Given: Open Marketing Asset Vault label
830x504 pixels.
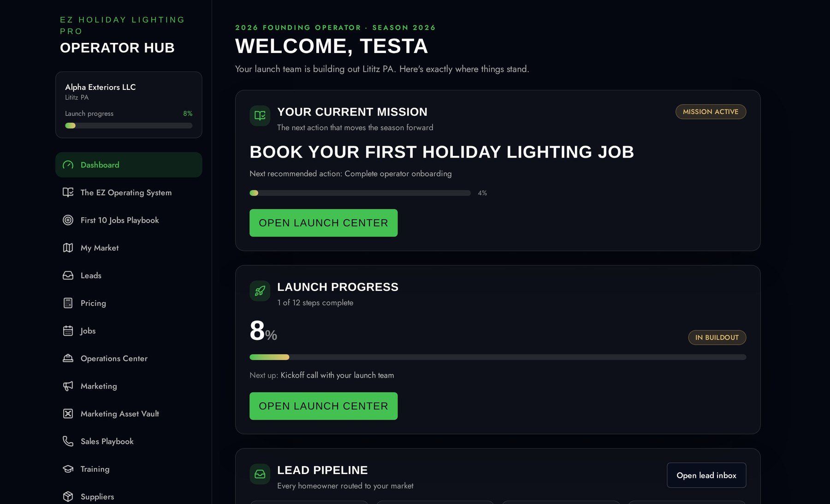Looking at the screenshot, I should [120, 414].
